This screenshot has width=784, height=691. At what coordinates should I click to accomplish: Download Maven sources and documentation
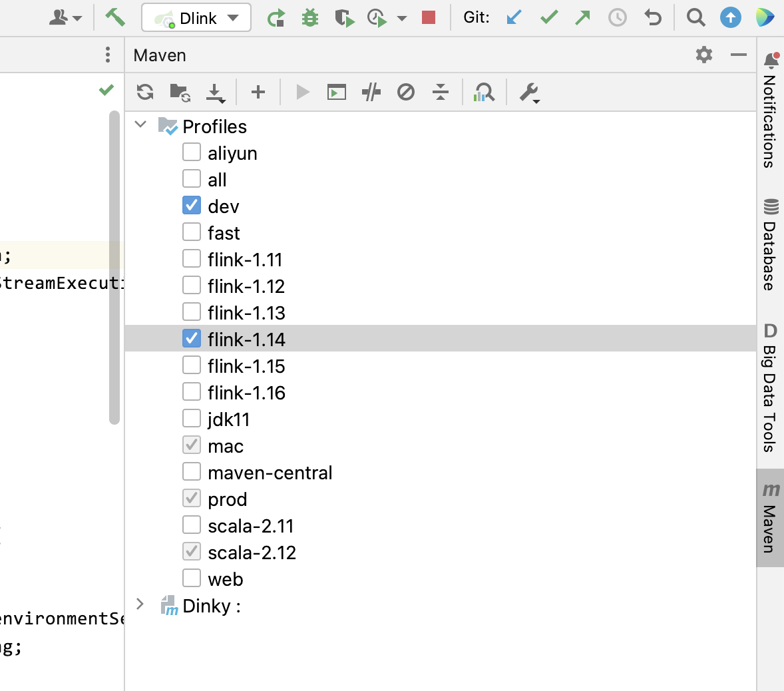[x=216, y=92]
